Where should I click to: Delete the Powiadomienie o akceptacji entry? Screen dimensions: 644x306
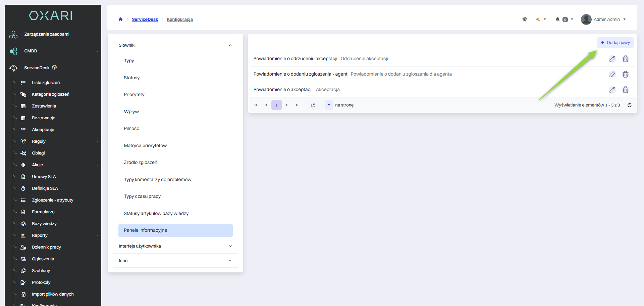pyautogui.click(x=625, y=90)
